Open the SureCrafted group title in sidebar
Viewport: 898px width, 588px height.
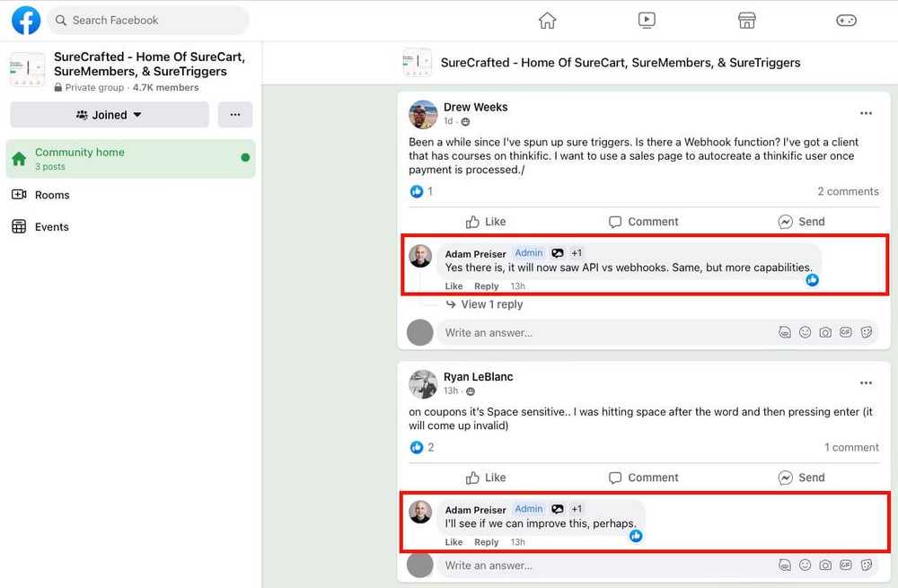click(149, 64)
